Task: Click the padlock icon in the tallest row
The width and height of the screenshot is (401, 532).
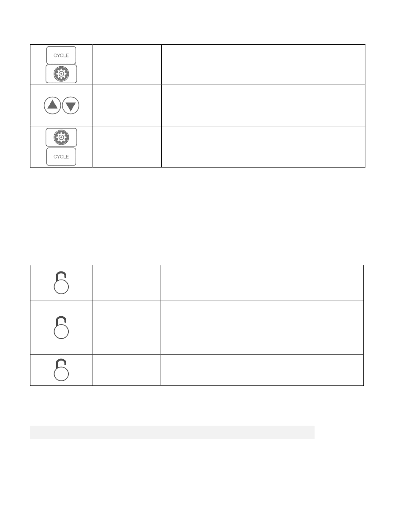Action: 61,327
